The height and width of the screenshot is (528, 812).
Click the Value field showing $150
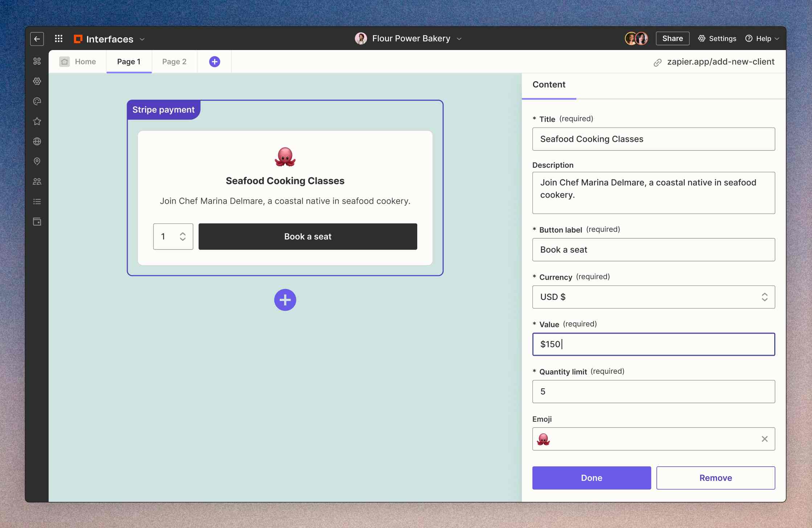pyautogui.click(x=653, y=344)
